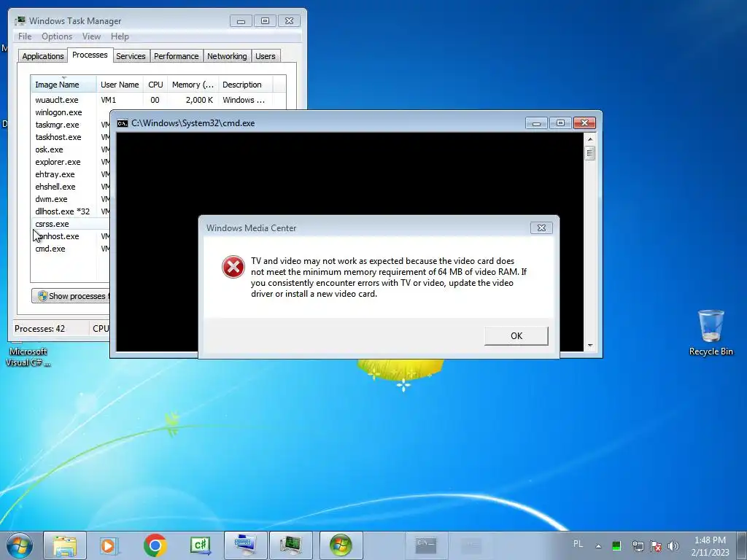Screen dimensions: 747x560
Task: Open the clock showing 1:48 PM
Action: click(x=710, y=545)
